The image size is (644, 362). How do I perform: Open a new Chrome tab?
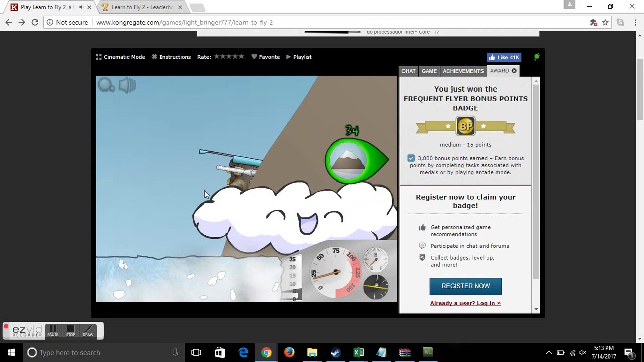[197, 7]
